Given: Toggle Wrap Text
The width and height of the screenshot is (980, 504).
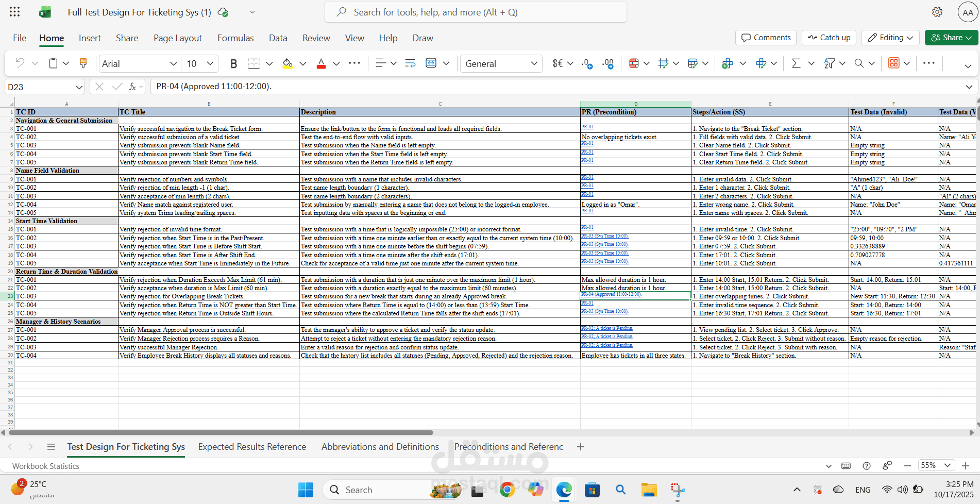Looking at the screenshot, I should 410,63.
